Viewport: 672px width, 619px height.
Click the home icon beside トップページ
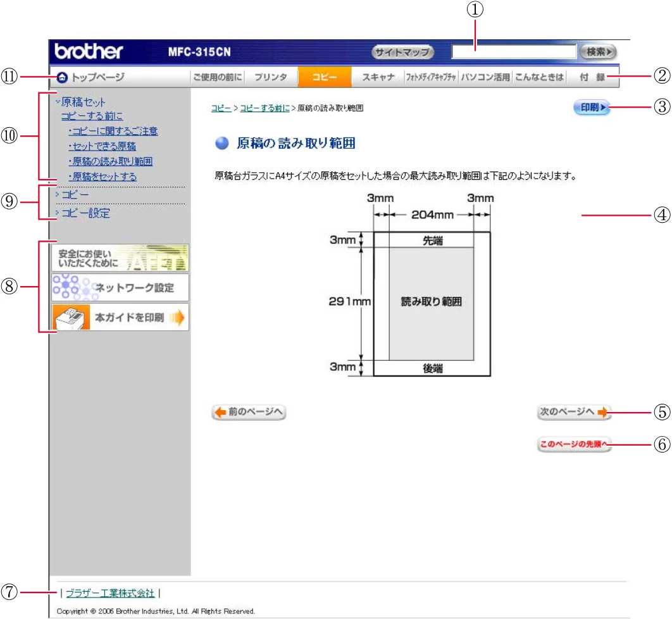point(62,77)
